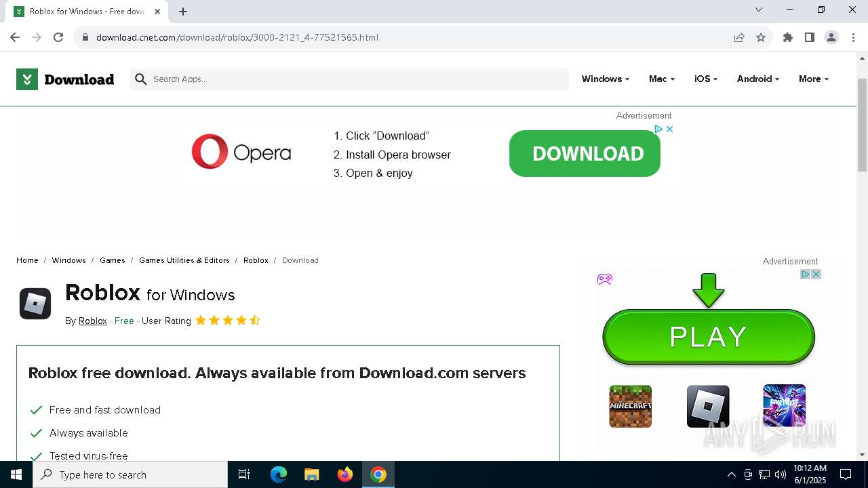Viewport: 868px width, 488px height.
Task: Go to Home breadcrumb
Action: [x=27, y=260]
